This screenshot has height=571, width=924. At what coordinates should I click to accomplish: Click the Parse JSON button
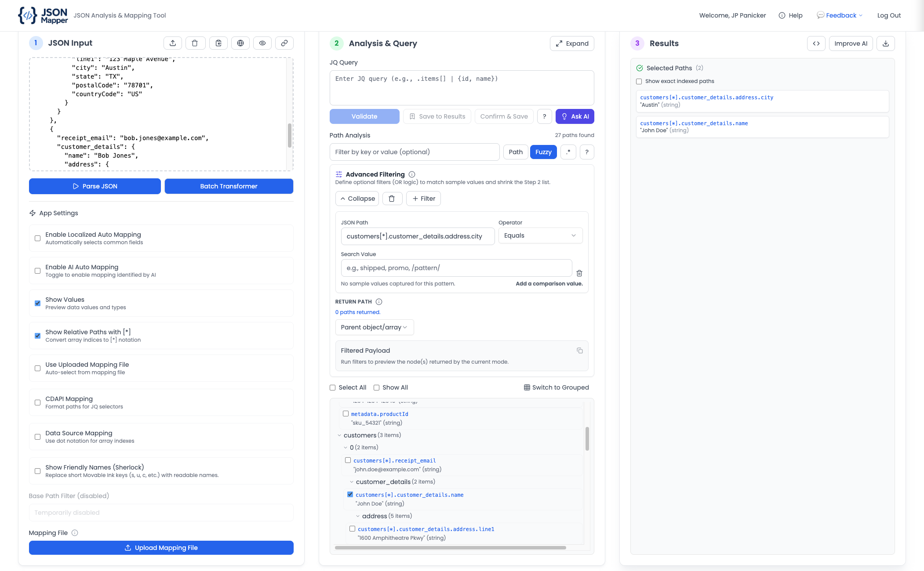pyautogui.click(x=95, y=186)
